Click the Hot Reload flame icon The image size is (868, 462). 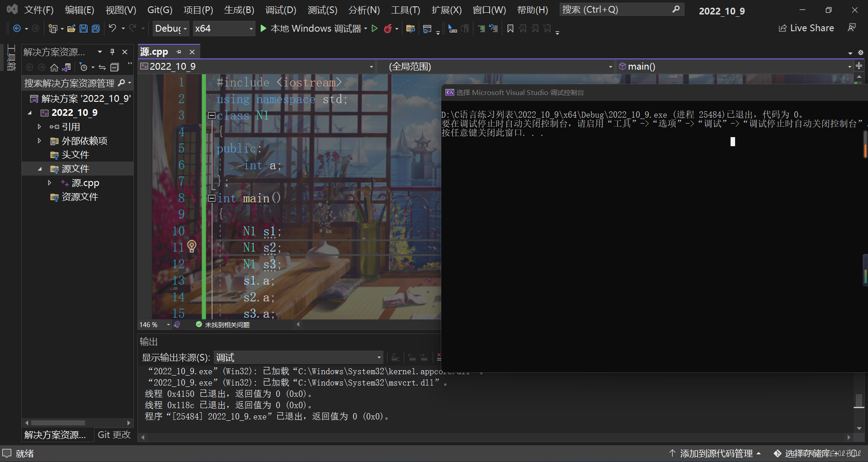tap(387, 29)
